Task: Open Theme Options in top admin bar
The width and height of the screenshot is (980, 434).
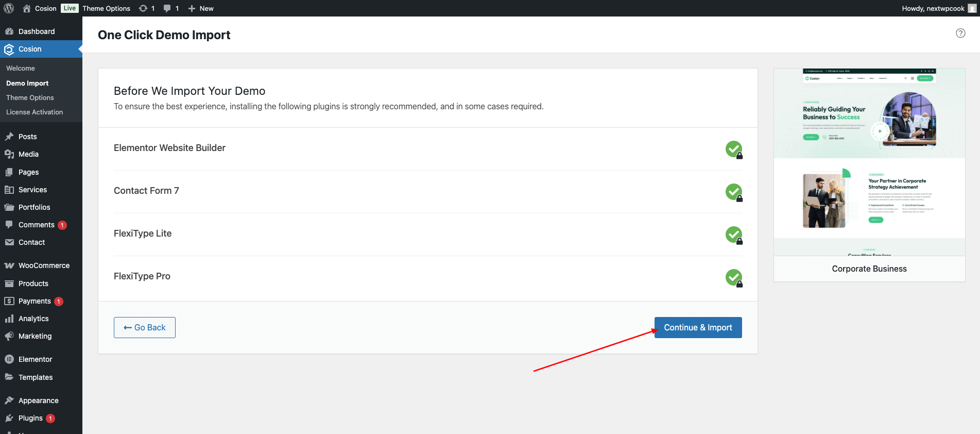Action: tap(106, 8)
